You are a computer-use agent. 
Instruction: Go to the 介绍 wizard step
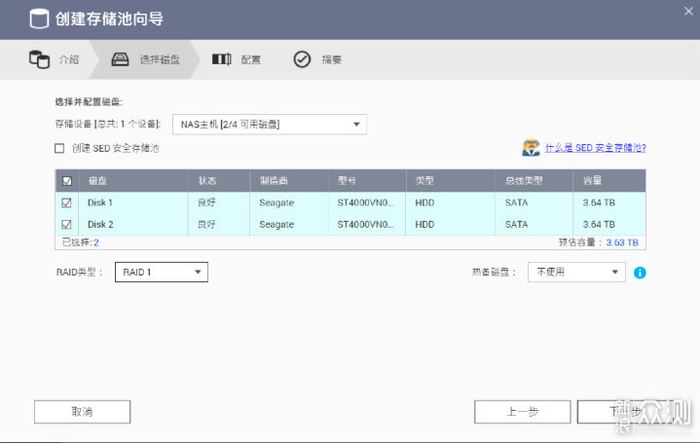(x=69, y=59)
